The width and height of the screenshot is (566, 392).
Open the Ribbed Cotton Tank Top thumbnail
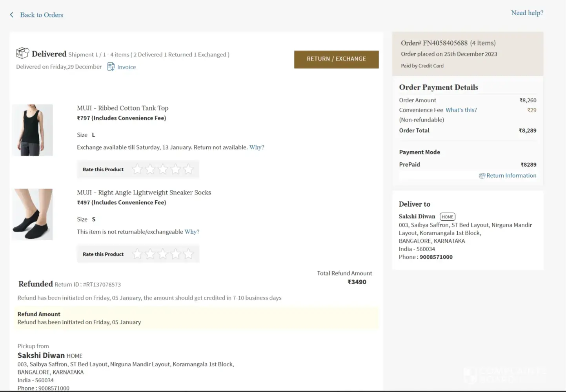(33, 130)
